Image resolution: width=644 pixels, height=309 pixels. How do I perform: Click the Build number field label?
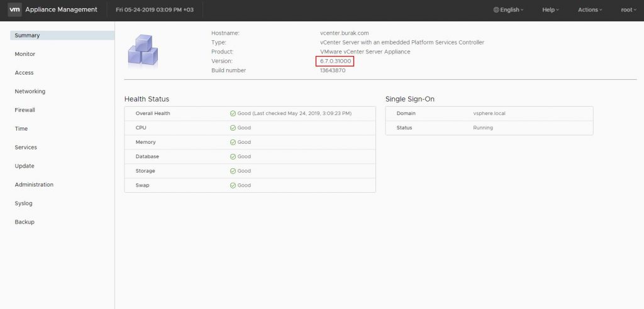(x=229, y=70)
